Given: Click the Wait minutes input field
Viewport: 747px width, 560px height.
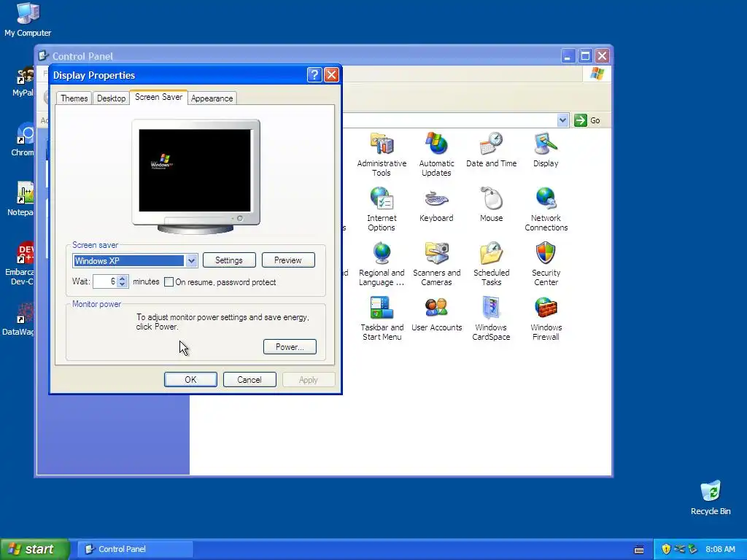Looking at the screenshot, I should [105, 281].
